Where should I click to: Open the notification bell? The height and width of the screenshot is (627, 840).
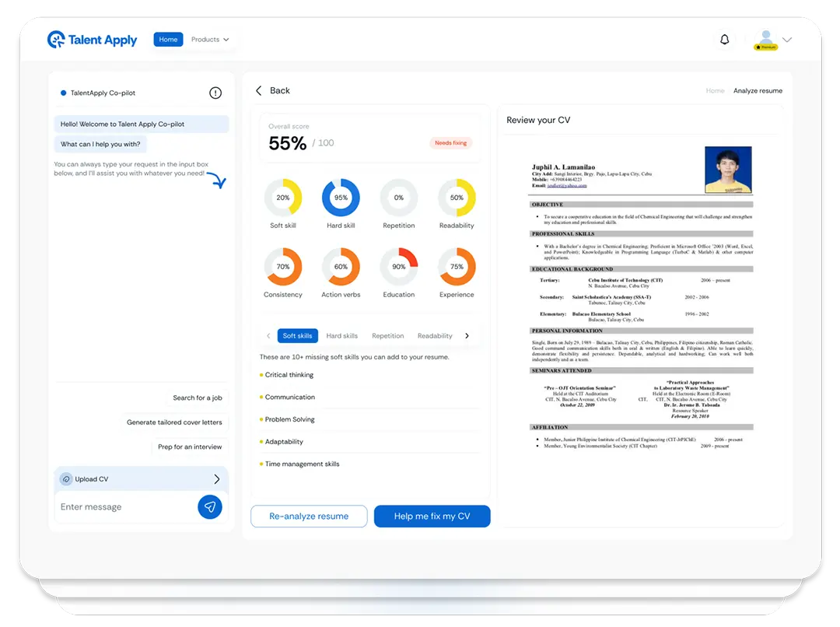[724, 38]
